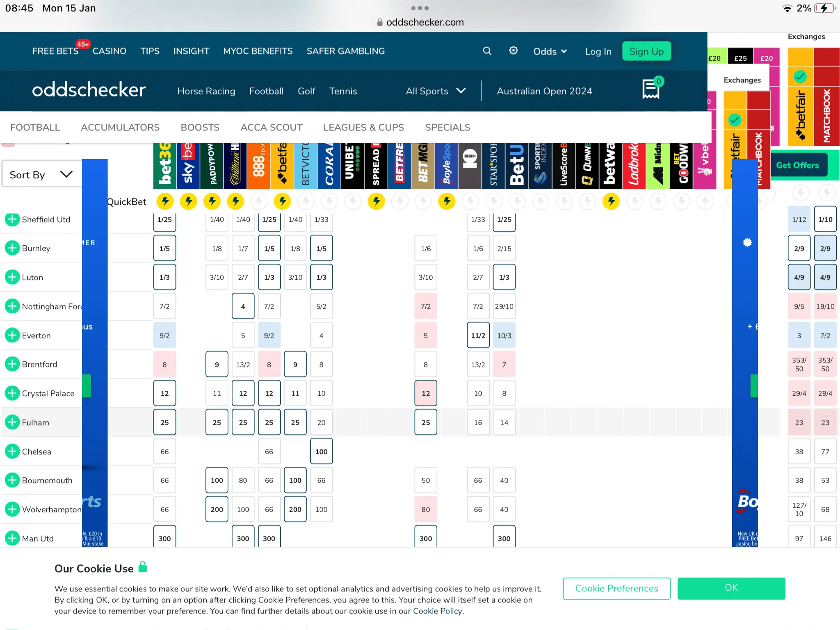Screen dimensions: 840x630
Task: Add Everton using its plus toggle
Action: 12,335
